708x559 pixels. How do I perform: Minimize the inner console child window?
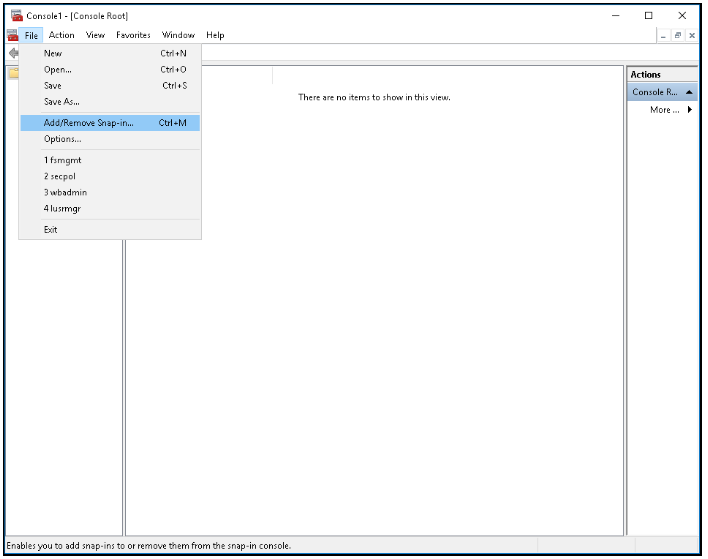point(663,35)
